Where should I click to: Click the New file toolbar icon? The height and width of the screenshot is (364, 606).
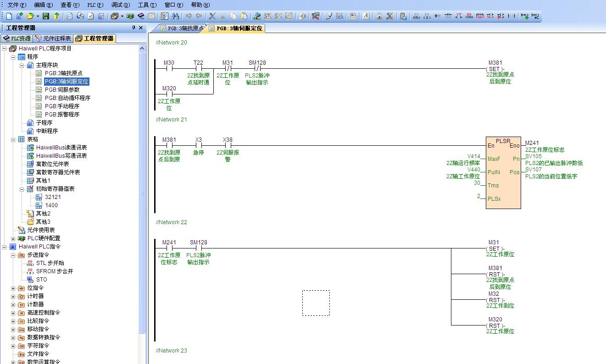(x=10, y=16)
